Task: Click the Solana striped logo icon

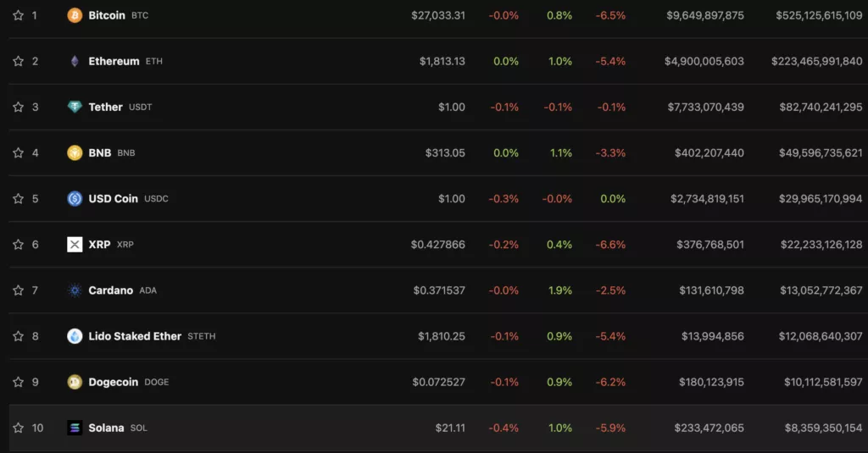Action: (x=75, y=428)
